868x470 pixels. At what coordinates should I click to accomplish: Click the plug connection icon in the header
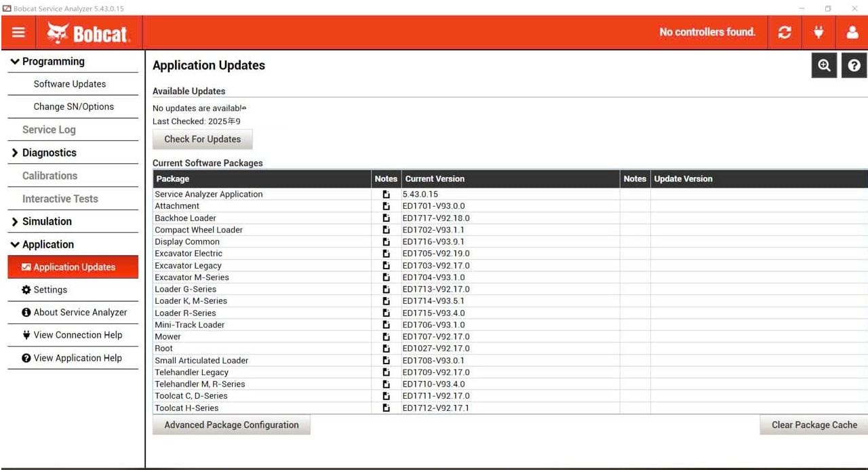click(x=818, y=32)
